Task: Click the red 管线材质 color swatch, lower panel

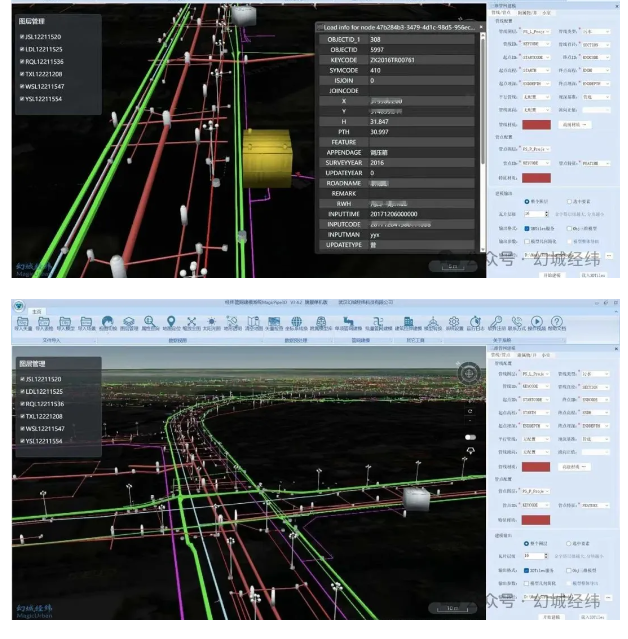Action: (x=535, y=467)
